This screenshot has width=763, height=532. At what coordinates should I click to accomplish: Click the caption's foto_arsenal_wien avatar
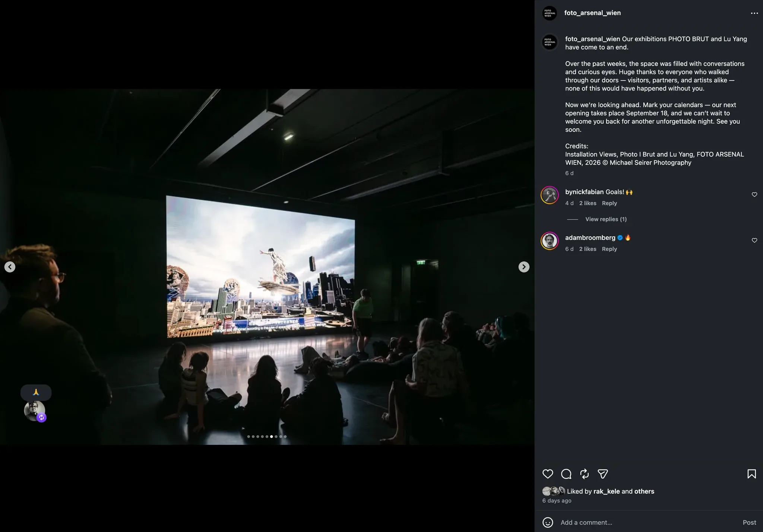tap(550, 42)
